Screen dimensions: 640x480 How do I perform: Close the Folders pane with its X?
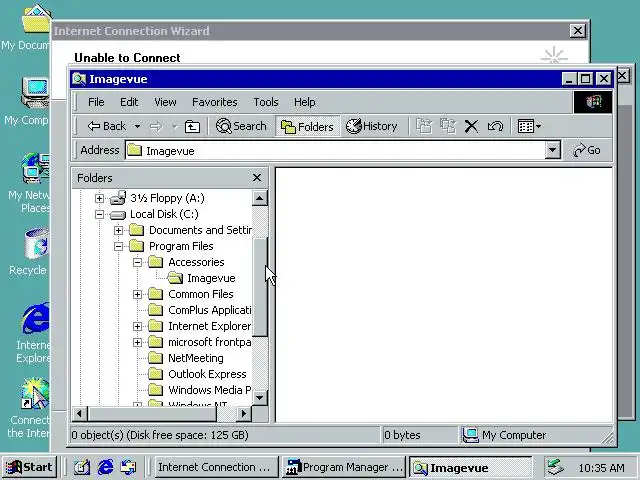257,178
